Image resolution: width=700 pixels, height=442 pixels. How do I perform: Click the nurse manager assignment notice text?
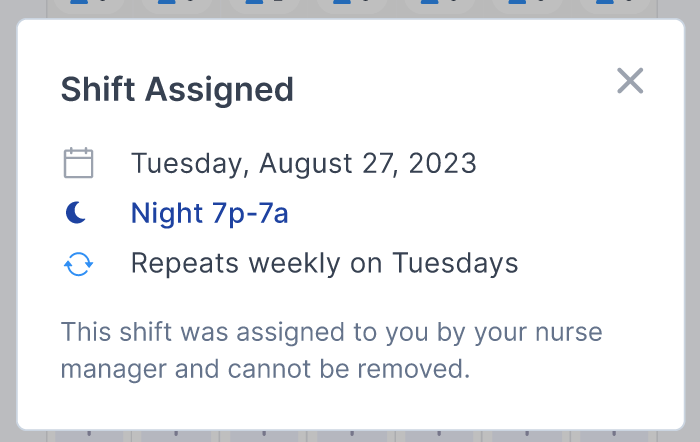[x=331, y=350]
